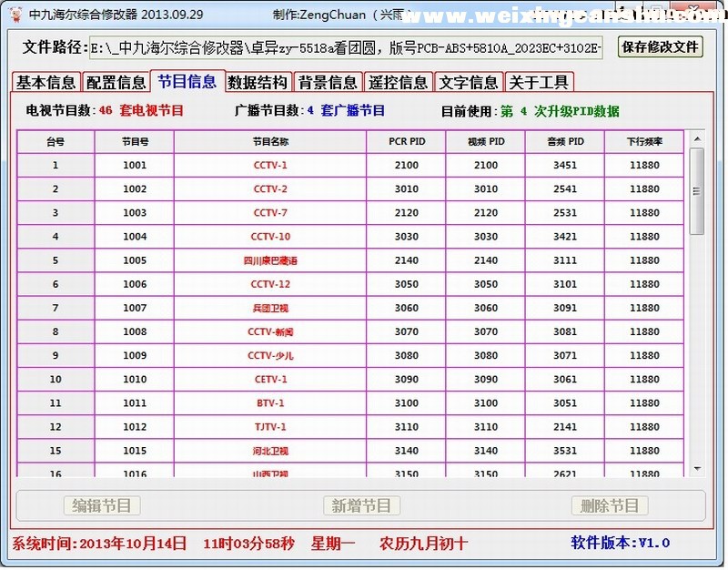Click the 下行频率 cell in the TJTV-1 row
The width and height of the screenshot is (728, 570).
pos(644,427)
